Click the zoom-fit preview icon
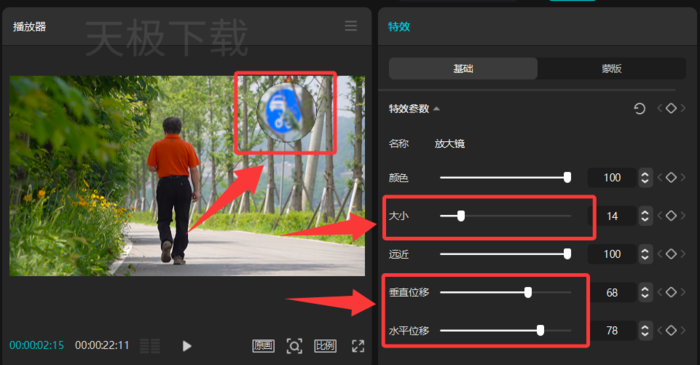 (x=294, y=346)
